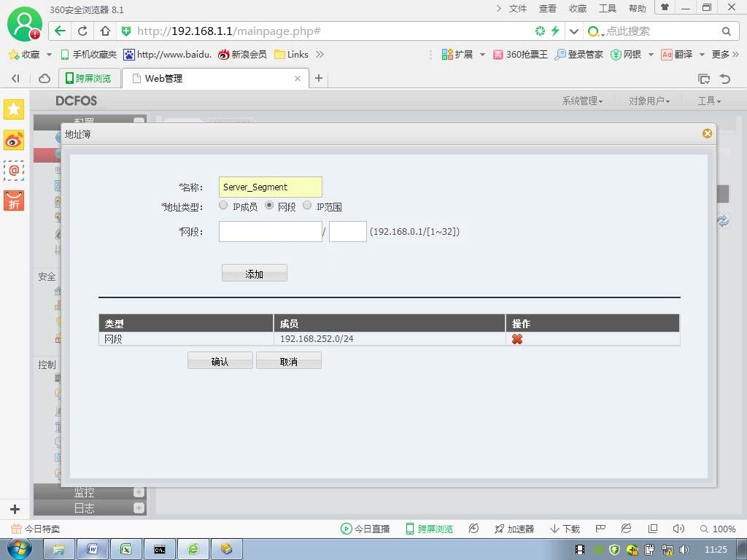Open 对象用户 dropdown menu

(x=649, y=101)
